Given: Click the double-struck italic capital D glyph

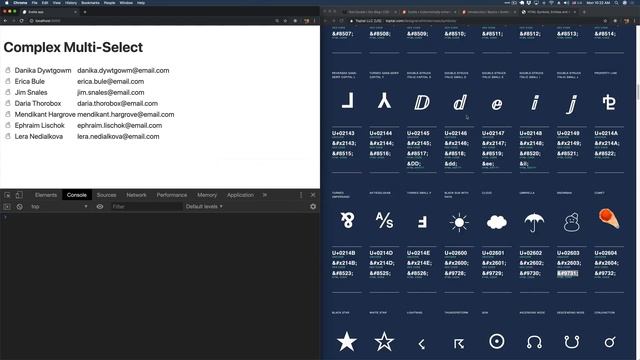Looking at the screenshot, I should pos(422,102).
